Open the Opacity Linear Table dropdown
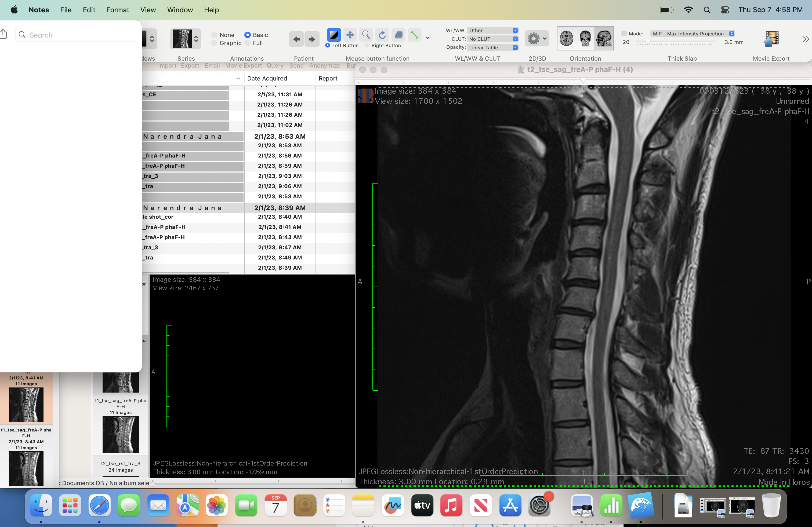The height and width of the screenshot is (527, 812). coord(492,47)
